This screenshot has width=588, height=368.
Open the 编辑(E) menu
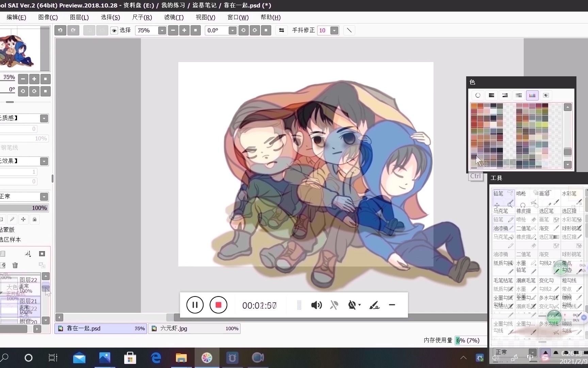click(x=16, y=17)
